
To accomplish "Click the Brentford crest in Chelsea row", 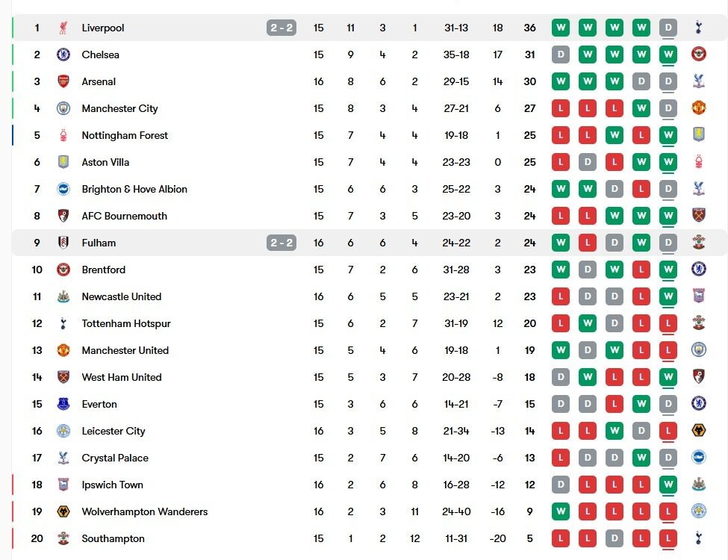I will point(699,55).
